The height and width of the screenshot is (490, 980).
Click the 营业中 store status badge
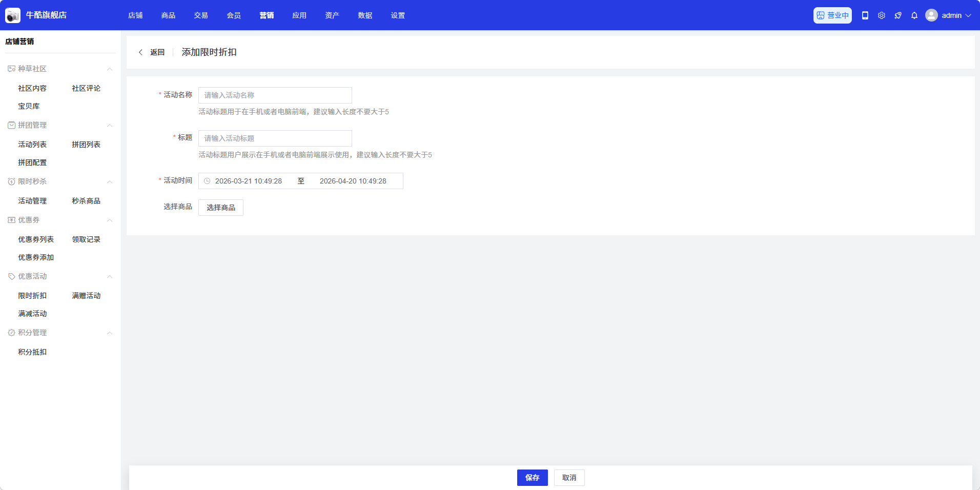(x=832, y=15)
